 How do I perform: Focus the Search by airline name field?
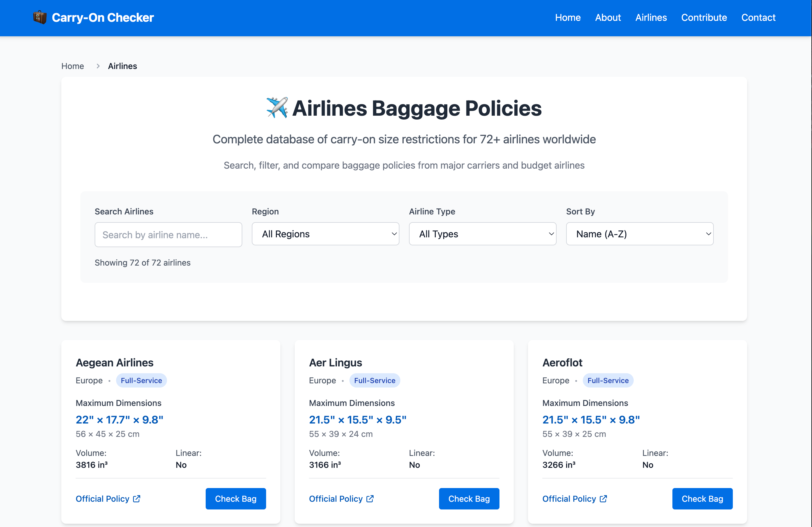pos(168,235)
